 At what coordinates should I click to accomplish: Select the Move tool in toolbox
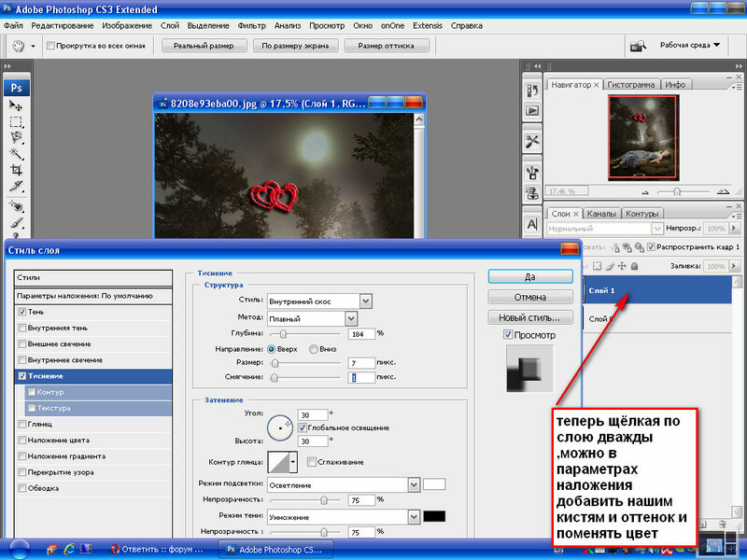(x=16, y=105)
